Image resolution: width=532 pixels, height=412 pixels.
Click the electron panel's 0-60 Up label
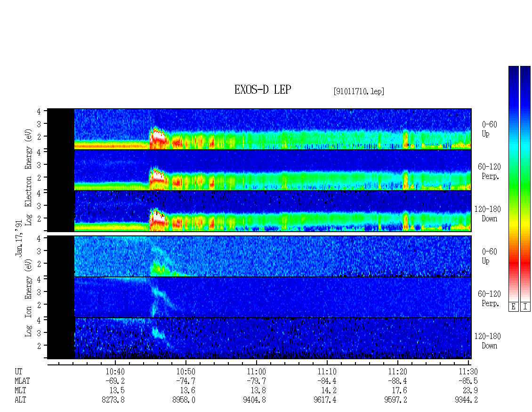[x=489, y=129]
